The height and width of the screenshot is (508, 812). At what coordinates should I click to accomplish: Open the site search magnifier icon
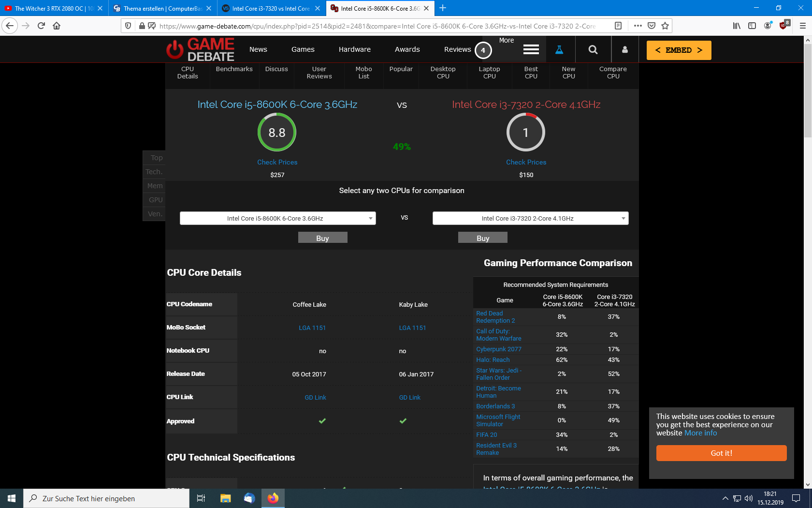(593, 49)
